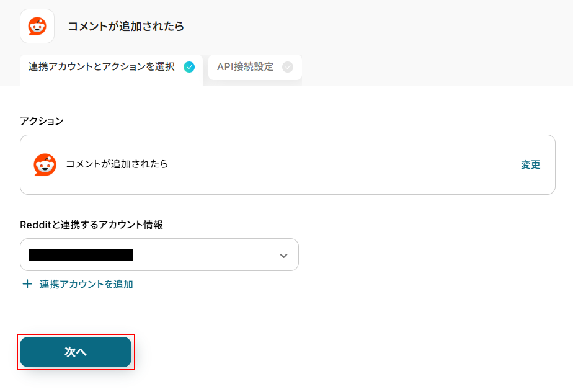This screenshot has height=392, width=573.
Task: Select the blacked-out account name in the dropdown
Action: (81, 254)
